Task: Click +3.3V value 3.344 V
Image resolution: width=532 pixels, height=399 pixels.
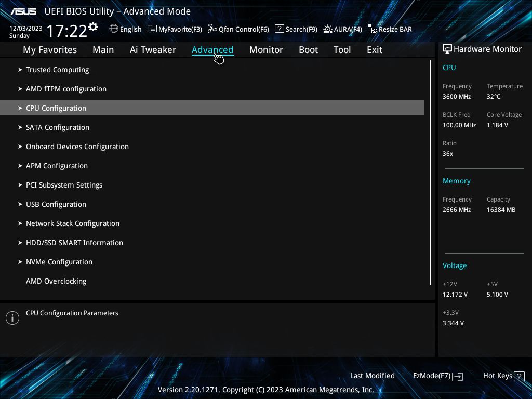Action: (453, 323)
